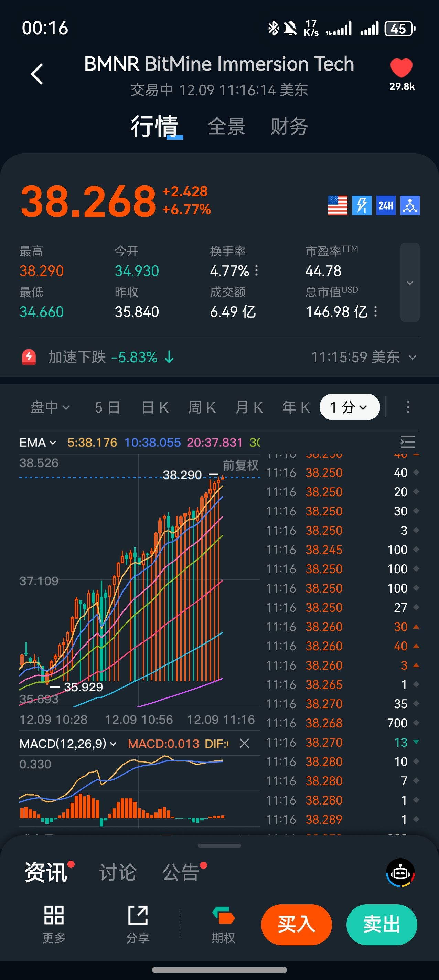Toggle the red heart favorite icon
The width and height of the screenshot is (439, 980).
401,68
